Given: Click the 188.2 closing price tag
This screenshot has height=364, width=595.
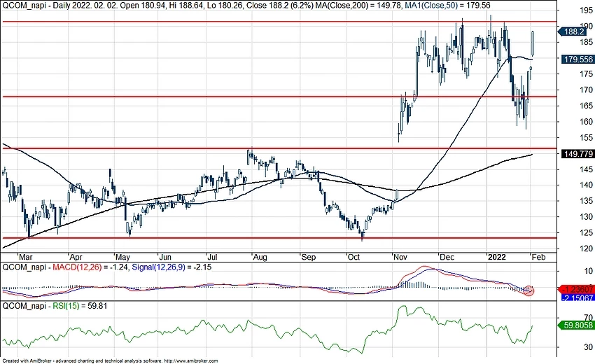Looking at the screenshot, I should [573, 31].
